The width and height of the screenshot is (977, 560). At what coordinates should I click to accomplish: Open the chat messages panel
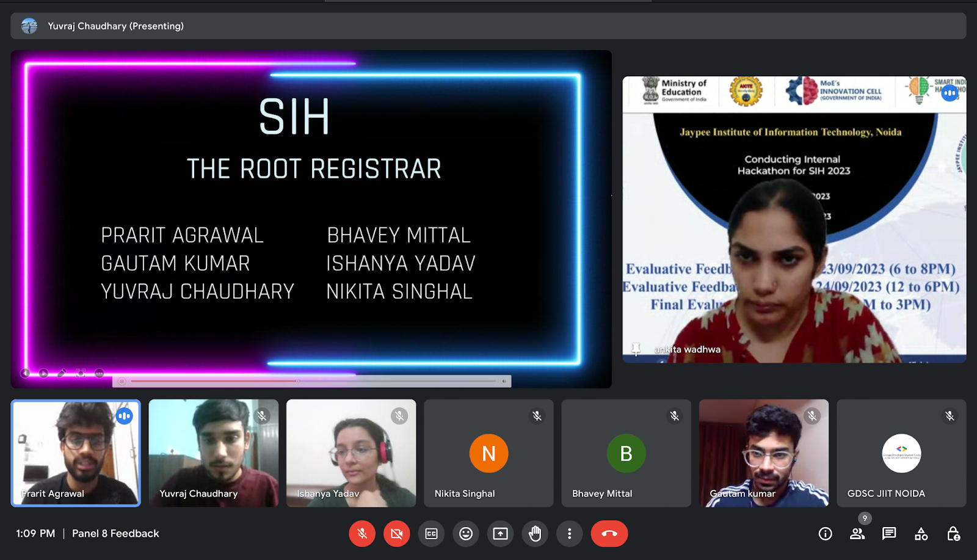click(x=889, y=534)
